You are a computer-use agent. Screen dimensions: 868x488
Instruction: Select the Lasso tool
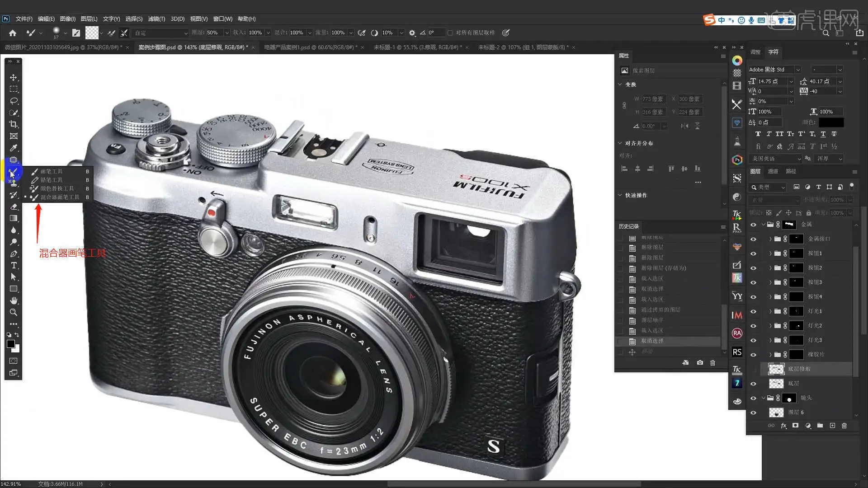pos(14,101)
